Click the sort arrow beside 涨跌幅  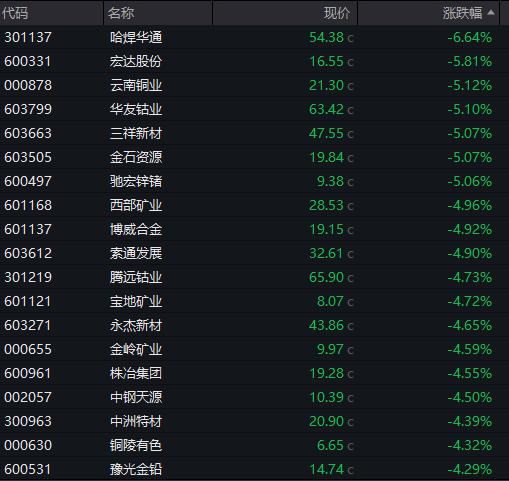pyautogui.click(x=491, y=13)
